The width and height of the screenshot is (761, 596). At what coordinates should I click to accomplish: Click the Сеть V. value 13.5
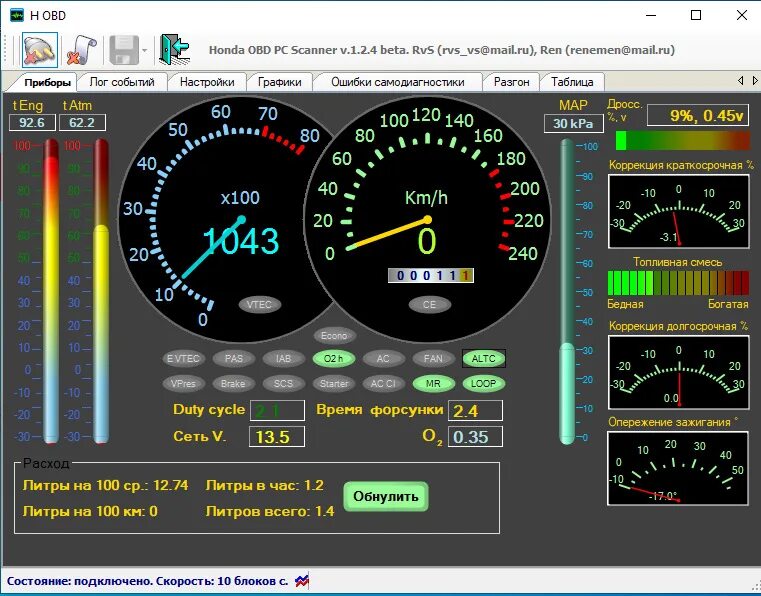pyautogui.click(x=277, y=436)
